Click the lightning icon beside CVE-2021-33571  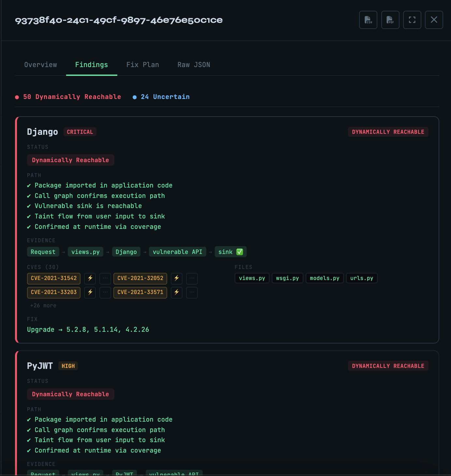click(x=177, y=292)
